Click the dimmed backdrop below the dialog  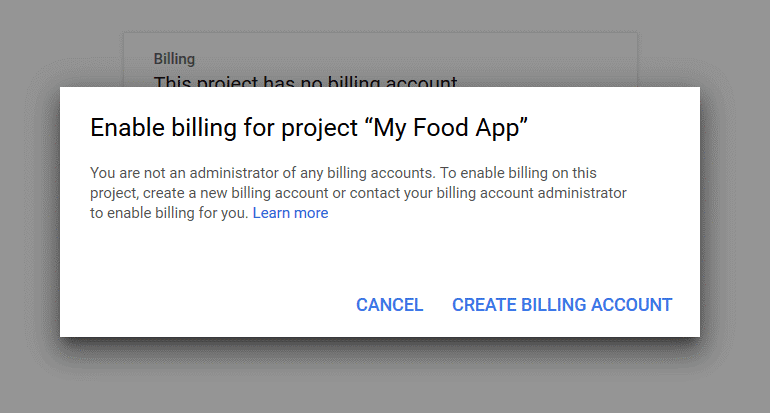tap(385, 380)
